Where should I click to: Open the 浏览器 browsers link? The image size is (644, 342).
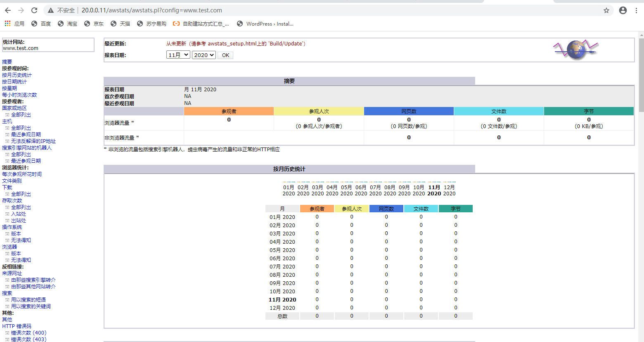tap(9, 247)
